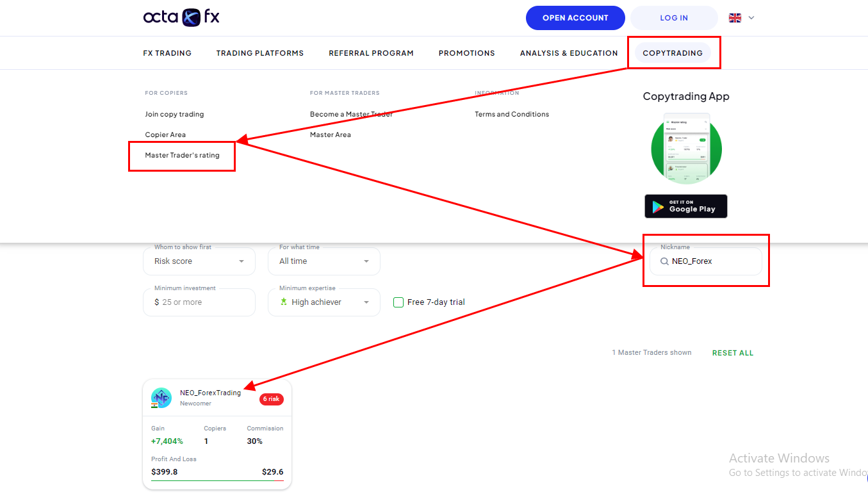
Task: Click the Profit and Loss bar
Action: pyautogui.click(x=217, y=480)
